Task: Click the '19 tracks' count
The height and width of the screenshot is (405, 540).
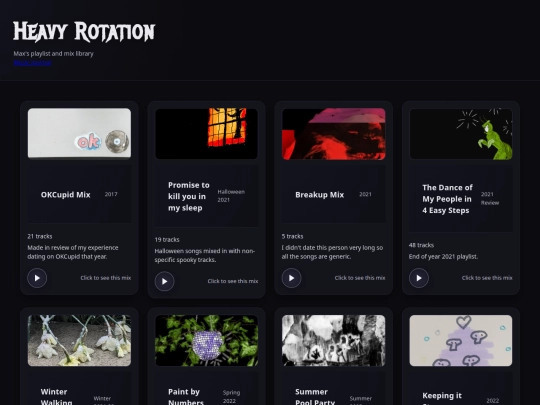Action: 167,240
